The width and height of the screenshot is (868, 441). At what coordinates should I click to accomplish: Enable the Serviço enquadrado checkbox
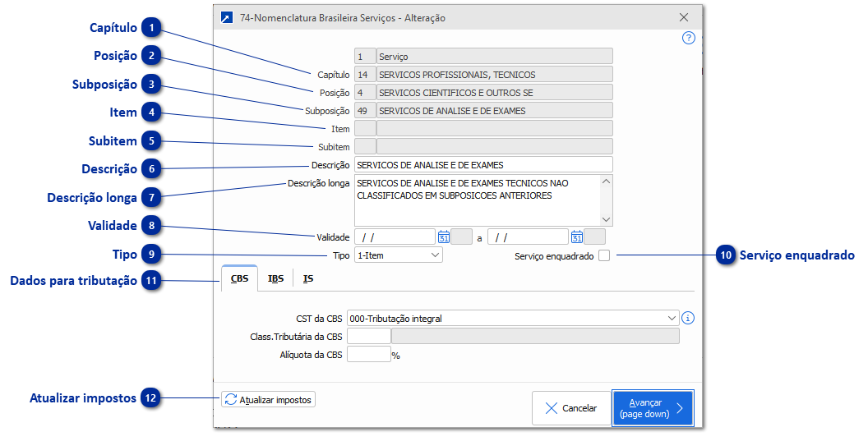(x=605, y=256)
